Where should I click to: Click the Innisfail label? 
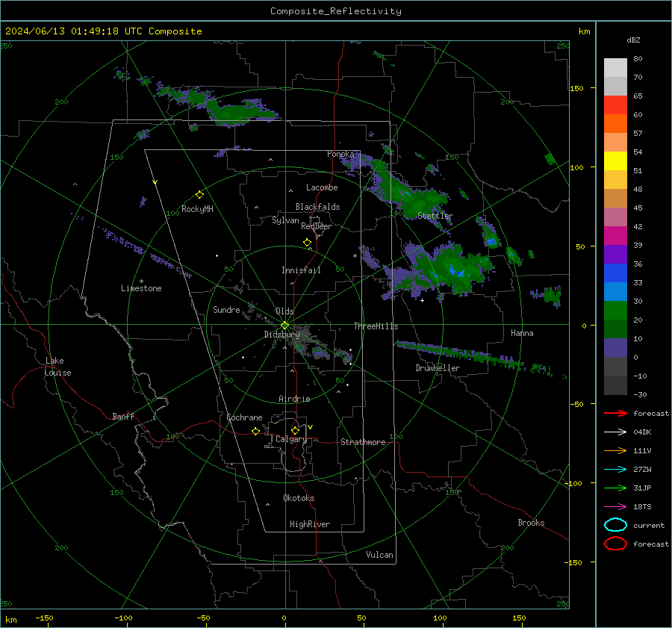301,270
